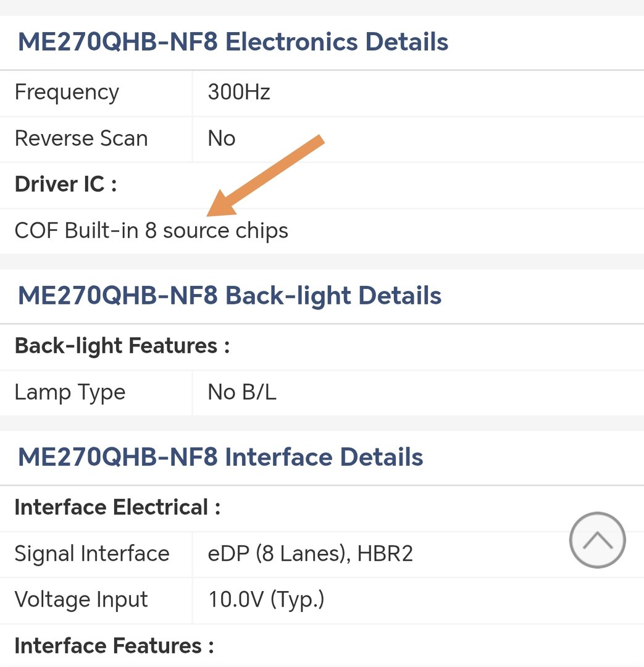Click the ME270QHB-NF8 Electronics Details heading
Image resolution: width=644 pixels, height=667 pixels.
[x=233, y=43]
